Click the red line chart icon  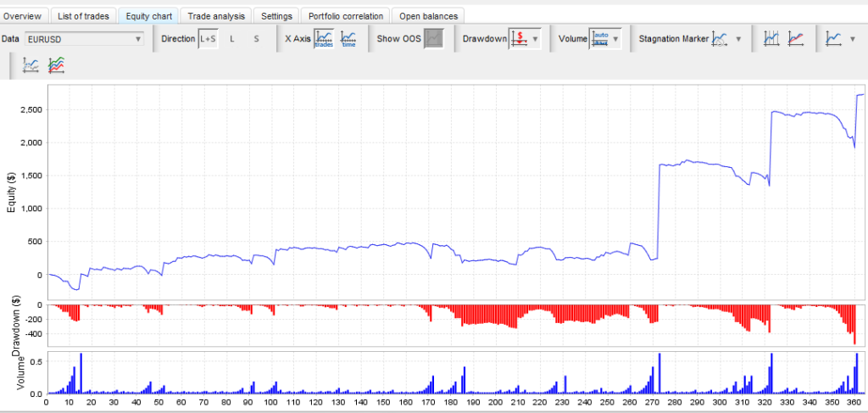796,38
